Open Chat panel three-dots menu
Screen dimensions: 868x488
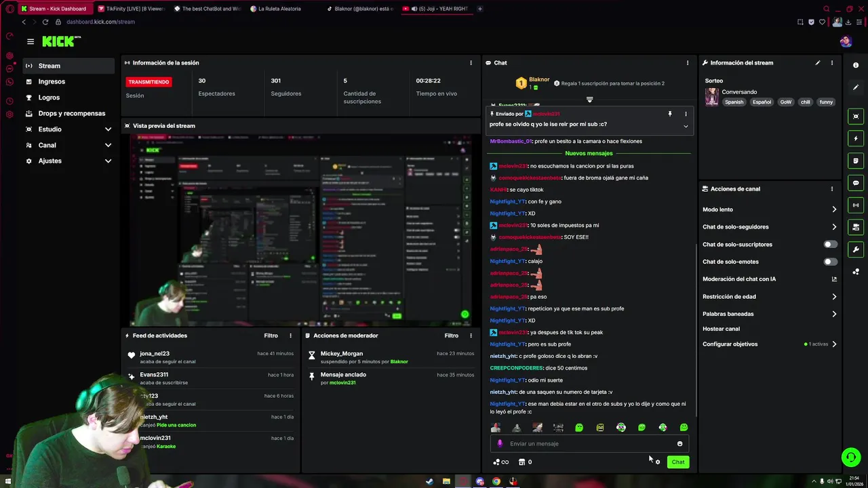coord(688,62)
